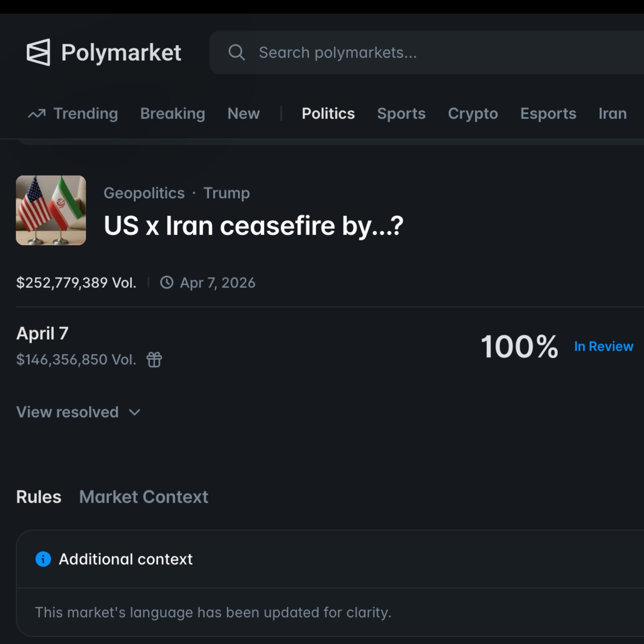
Task: View the Iran category
Action: pyautogui.click(x=613, y=114)
